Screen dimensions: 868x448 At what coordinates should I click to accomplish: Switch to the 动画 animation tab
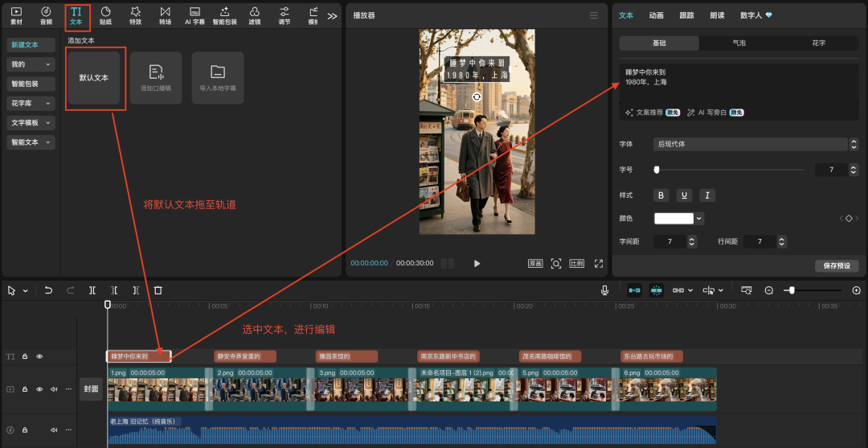pyautogui.click(x=656, y=15)
